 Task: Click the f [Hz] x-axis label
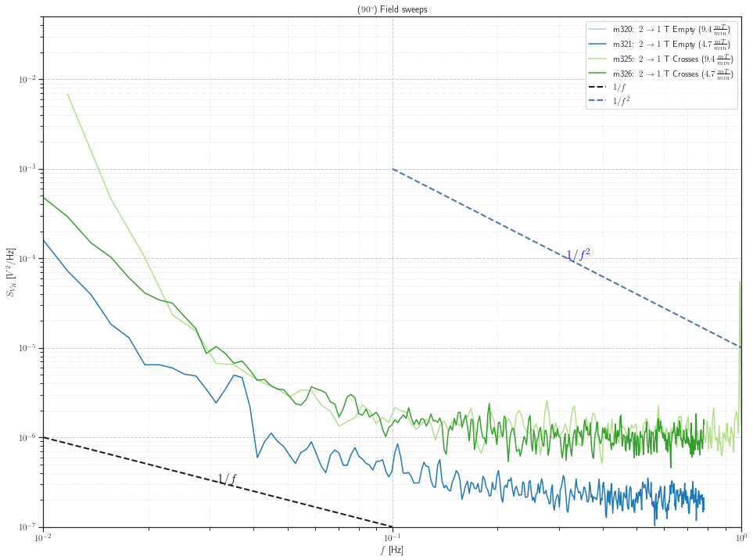pos(390,550)
